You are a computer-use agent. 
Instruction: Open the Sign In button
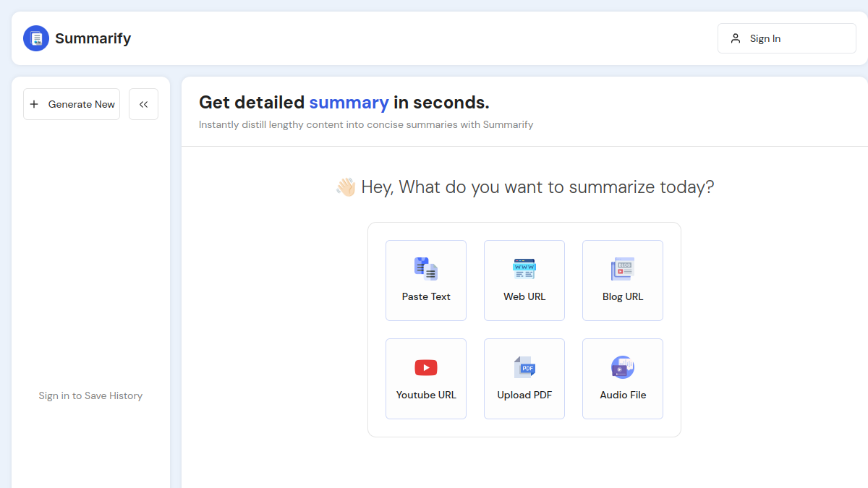click(787, 38)
